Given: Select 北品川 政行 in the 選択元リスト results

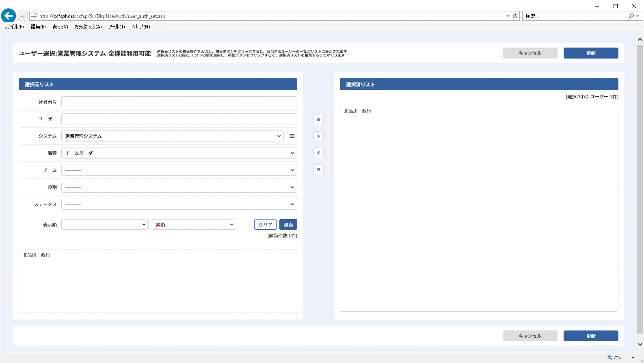Looking at the screenshot, I should 37,255.
